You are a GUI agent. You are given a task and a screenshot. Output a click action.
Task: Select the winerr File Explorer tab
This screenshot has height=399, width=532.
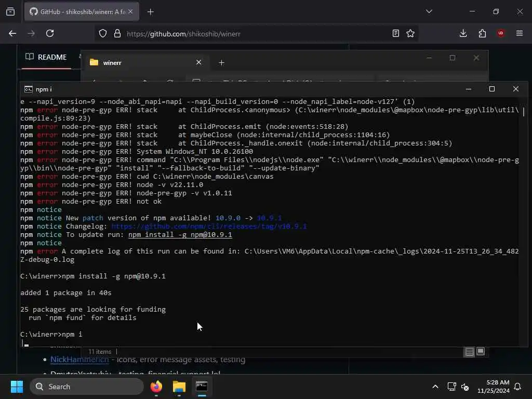pos(145,62)
